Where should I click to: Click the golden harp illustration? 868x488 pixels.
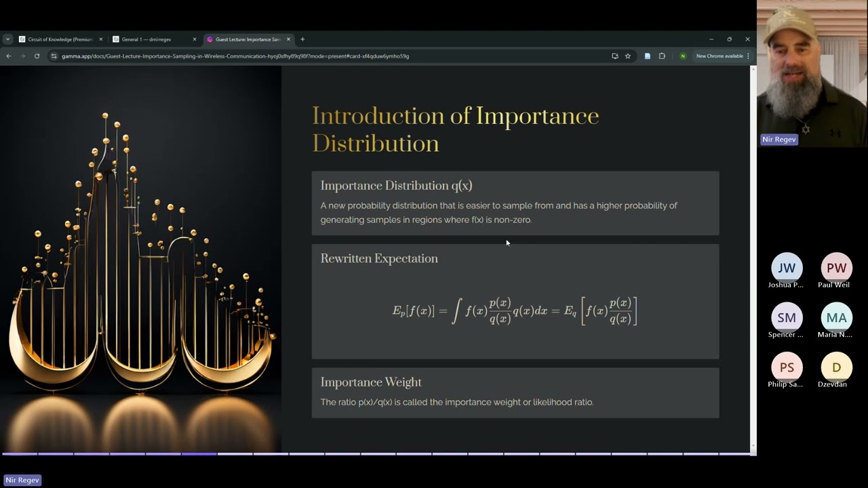(140, 258)
